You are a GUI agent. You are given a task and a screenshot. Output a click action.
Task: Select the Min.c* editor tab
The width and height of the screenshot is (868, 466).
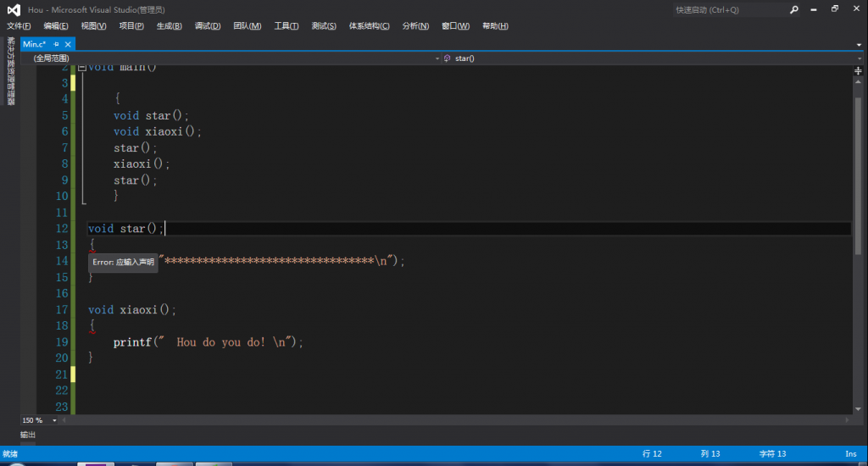(x=34, y=44)
